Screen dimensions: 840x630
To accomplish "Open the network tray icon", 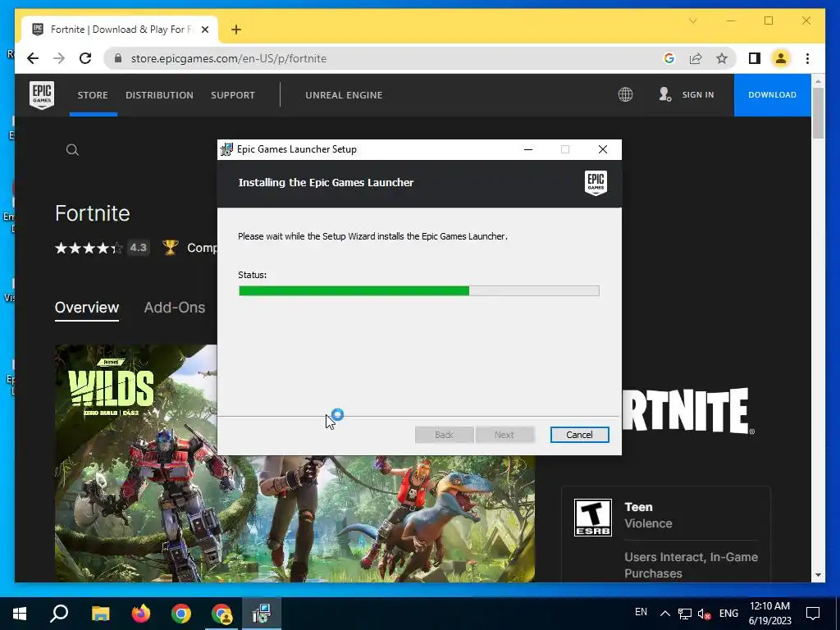I will tap(685, 614).
